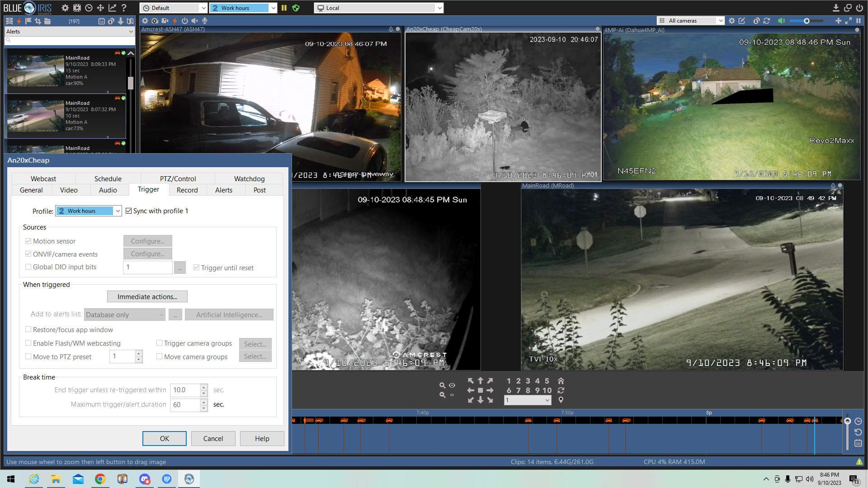Switch to the Record tab
The height and width of the screenshot is (488, 868).
click(x=187, y=190)
